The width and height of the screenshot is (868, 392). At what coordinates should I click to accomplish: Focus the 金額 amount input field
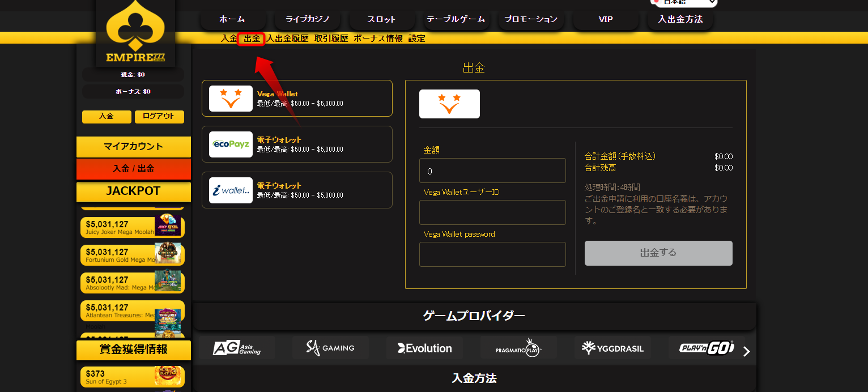tap(492, 171)
